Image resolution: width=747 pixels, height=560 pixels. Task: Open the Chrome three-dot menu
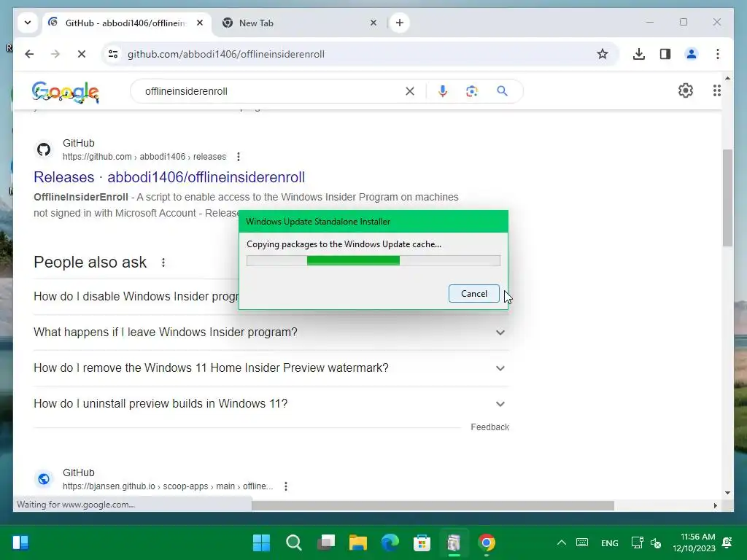718,54
